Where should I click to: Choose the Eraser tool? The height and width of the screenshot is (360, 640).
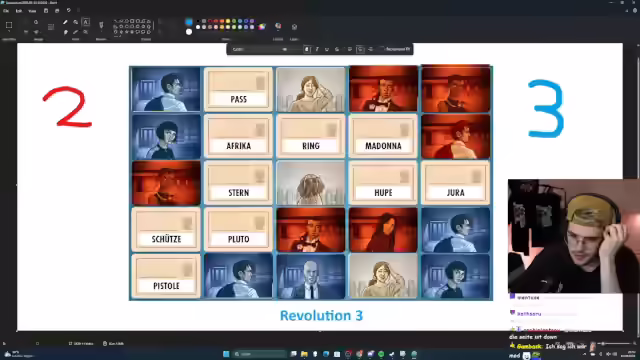(65, 32)
